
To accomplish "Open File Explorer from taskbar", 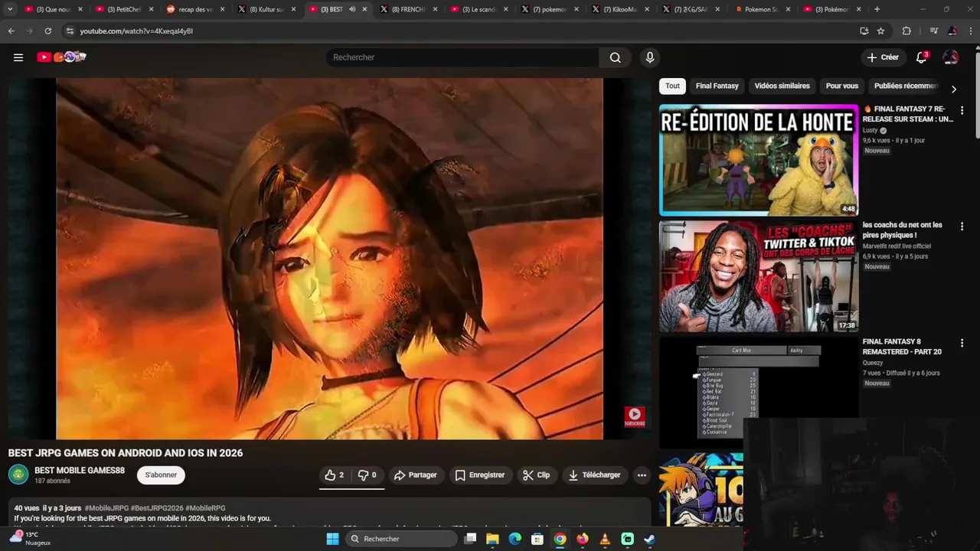I will coord(492,539).
